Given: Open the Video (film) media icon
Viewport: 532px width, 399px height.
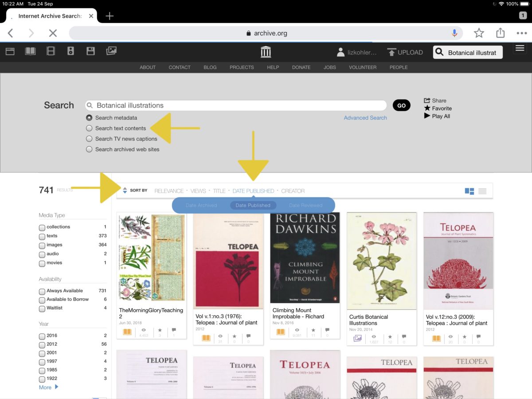Looking at the screenshot, I should [x=51, y=51].
